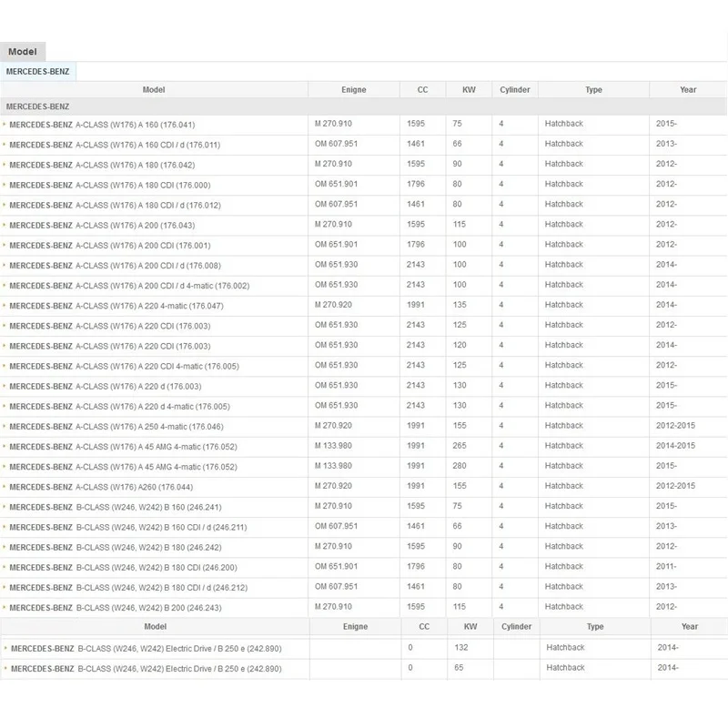728x728 pixels.
Task: Open A-CLASS (W176) A 180 CDI / d (176.012)
Action: [115, 206]
